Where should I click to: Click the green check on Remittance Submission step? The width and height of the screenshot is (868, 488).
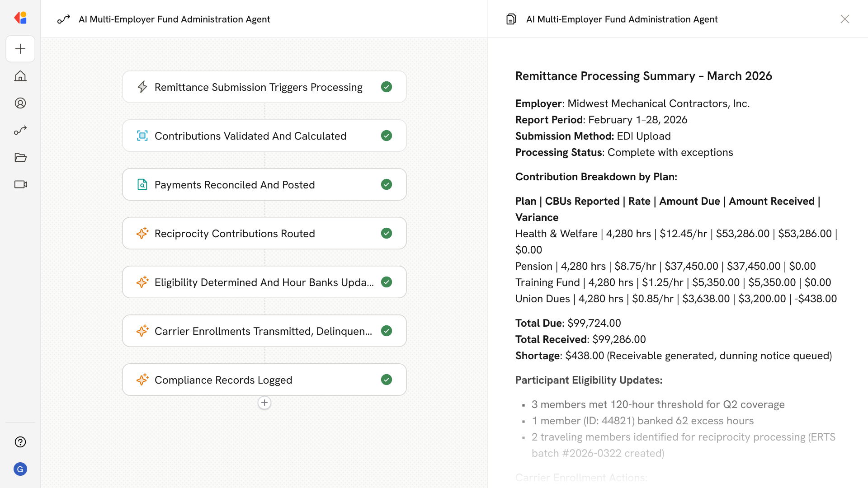tap(386, 87)
